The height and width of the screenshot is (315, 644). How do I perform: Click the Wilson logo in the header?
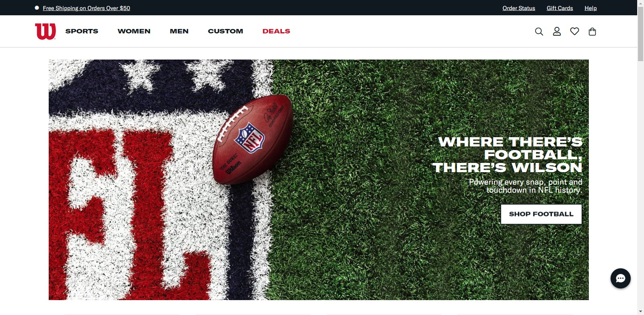point(45,31)
